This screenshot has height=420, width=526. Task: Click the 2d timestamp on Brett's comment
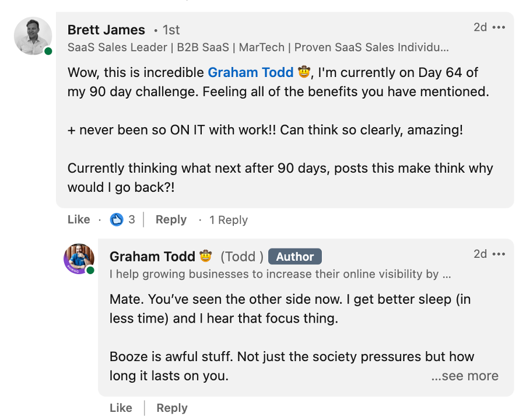coord(480,27)
